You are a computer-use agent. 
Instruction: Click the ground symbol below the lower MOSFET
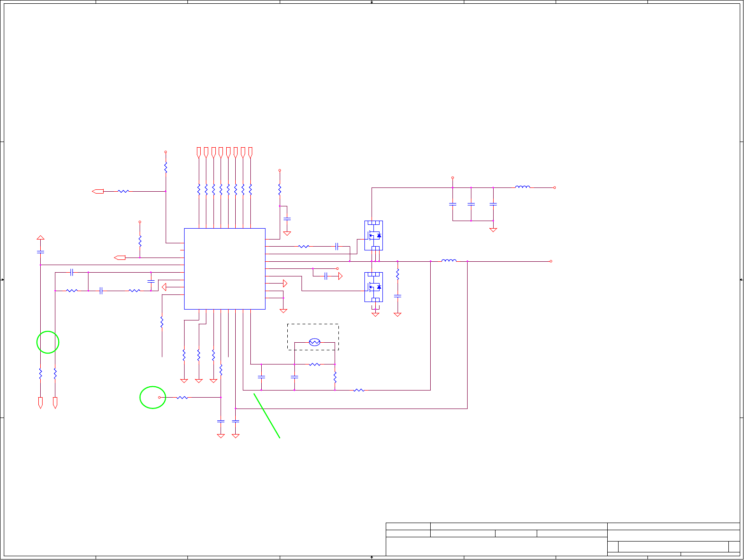point(375,314)
